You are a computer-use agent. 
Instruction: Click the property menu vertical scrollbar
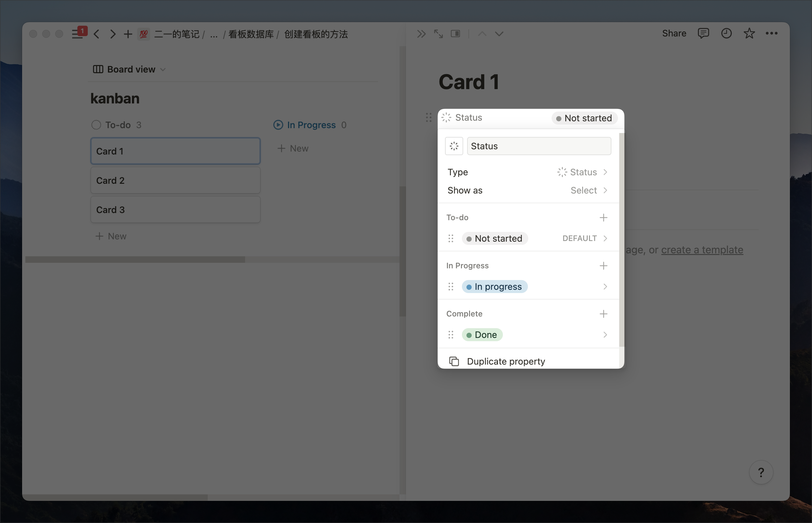point(622,240)
